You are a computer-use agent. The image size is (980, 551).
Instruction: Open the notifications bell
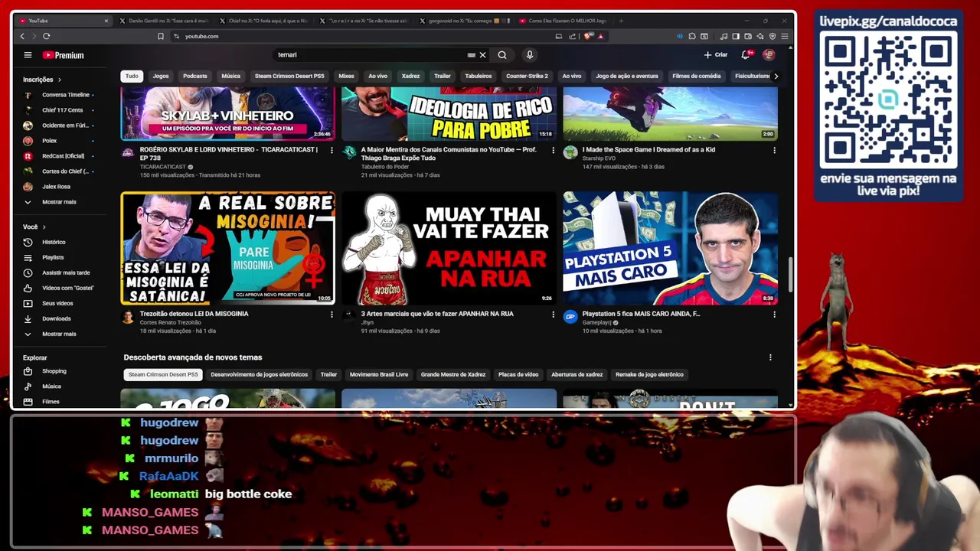coord(746,55)
